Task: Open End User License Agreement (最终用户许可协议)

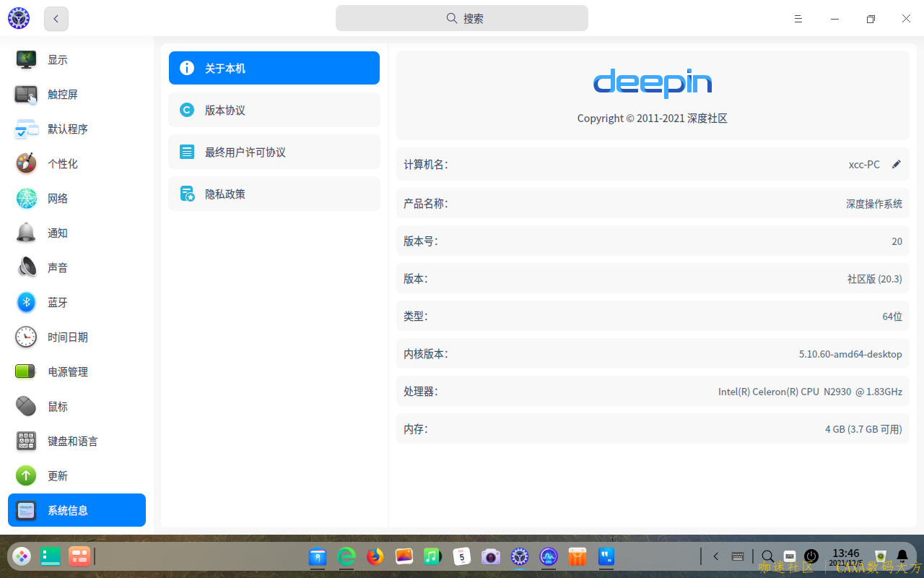Action: [274, 152]
